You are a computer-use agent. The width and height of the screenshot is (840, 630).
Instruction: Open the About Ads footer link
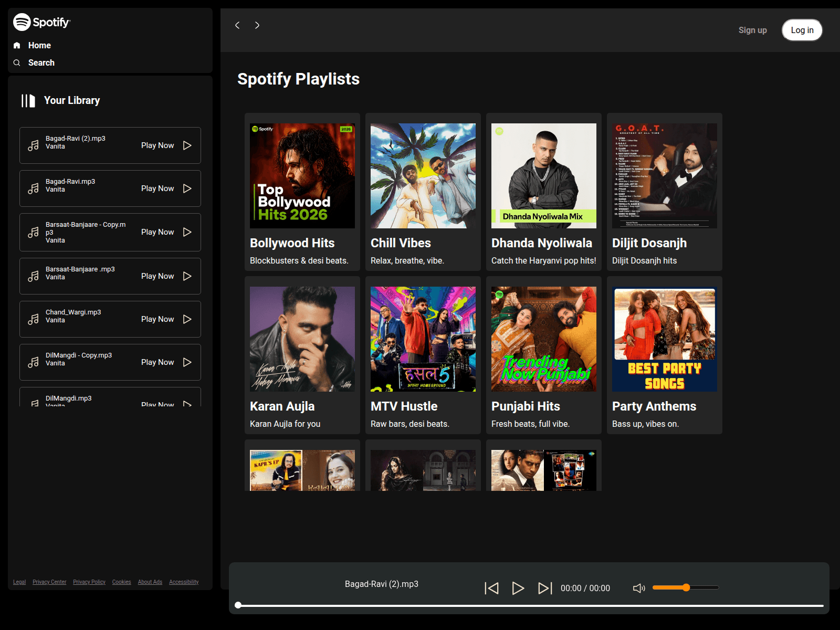(x=150, y=582)
